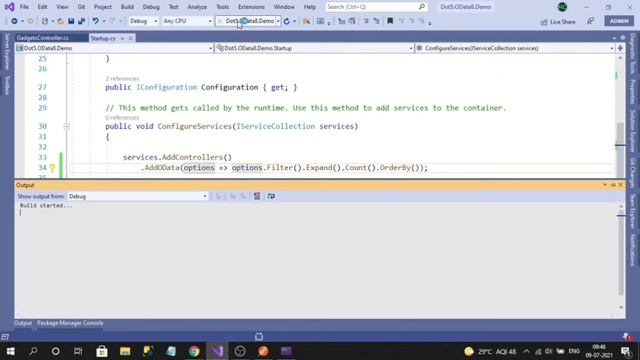This screenshot has width=640, height=360.
Task: Open File Explorer from taskbar
Action: pyautogui.click(x=125, y=351)
